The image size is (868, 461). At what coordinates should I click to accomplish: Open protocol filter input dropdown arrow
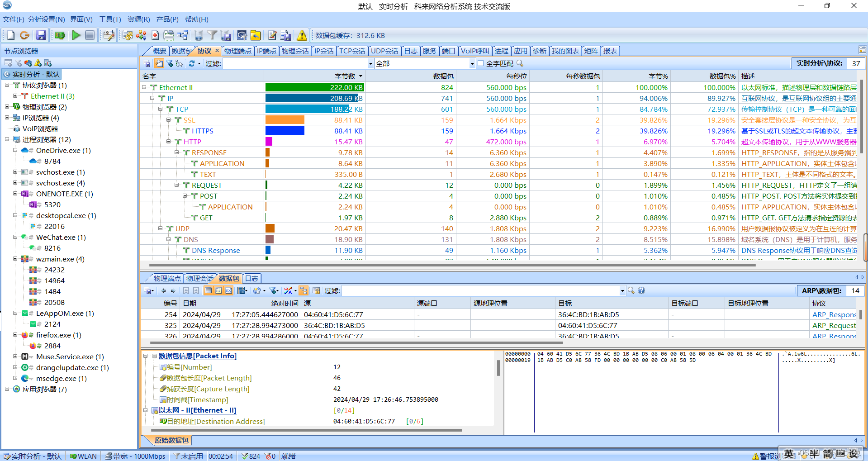pos(370,63)
